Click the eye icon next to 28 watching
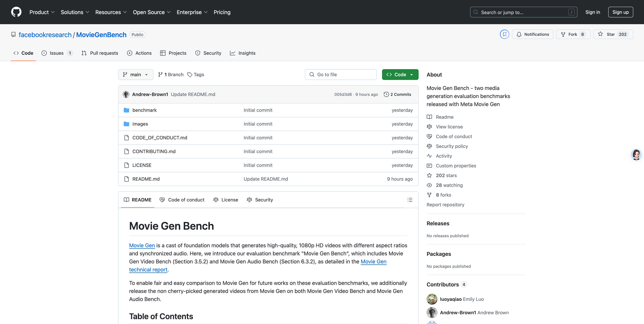644x324 pixels. (x=429, y=185)
